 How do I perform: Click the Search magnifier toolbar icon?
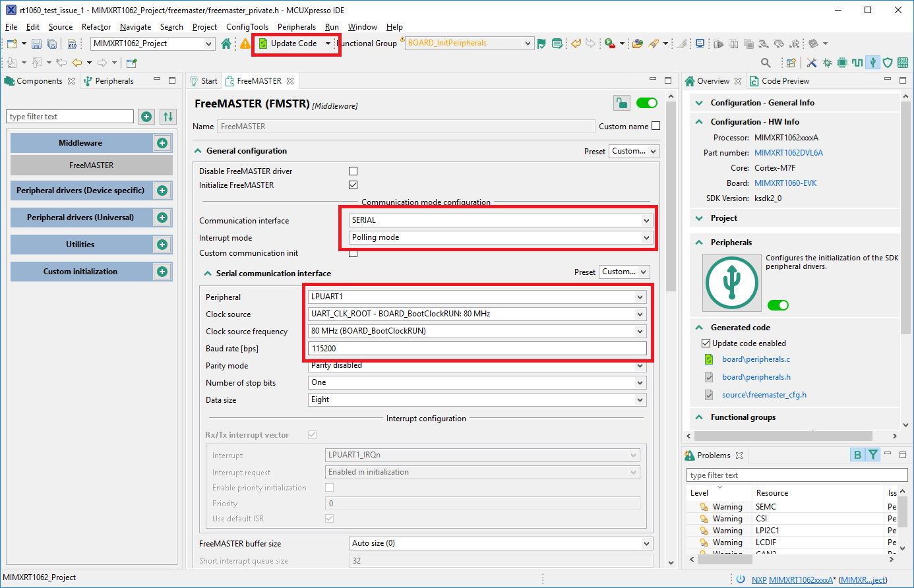pos(765,63)
